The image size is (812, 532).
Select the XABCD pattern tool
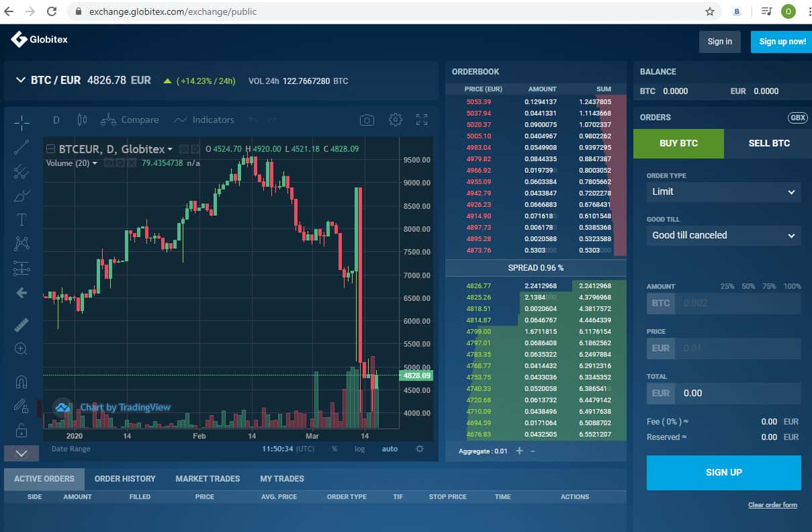coord(21,244)
